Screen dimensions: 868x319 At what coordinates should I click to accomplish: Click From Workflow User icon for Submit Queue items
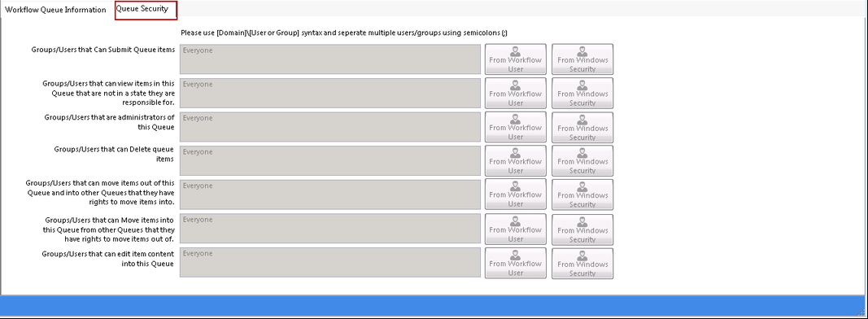[516, 59]
